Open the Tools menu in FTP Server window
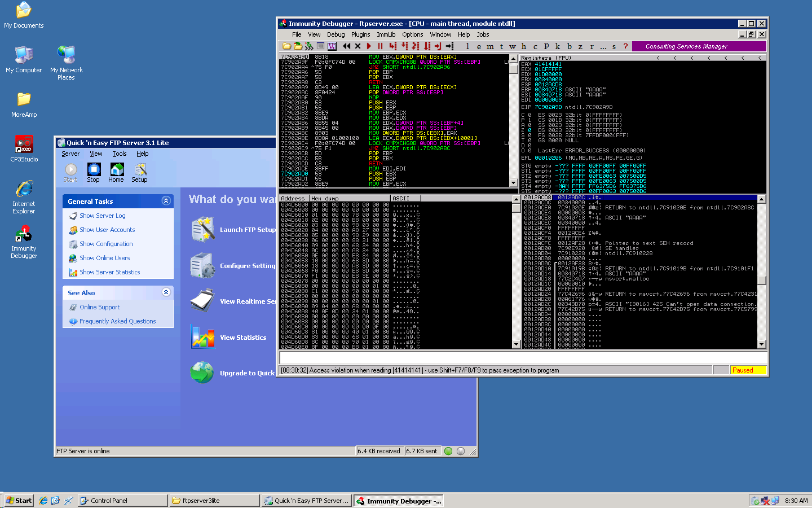 tap(120, 154)
